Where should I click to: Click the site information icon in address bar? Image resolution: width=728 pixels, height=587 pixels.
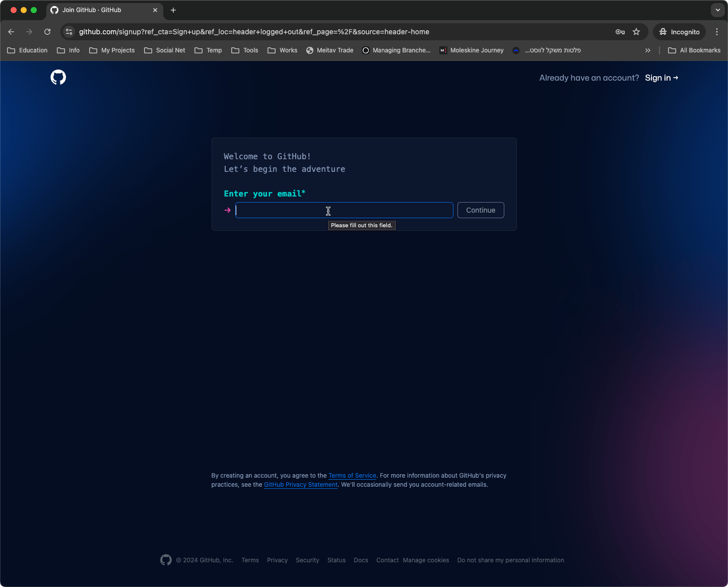70,32
